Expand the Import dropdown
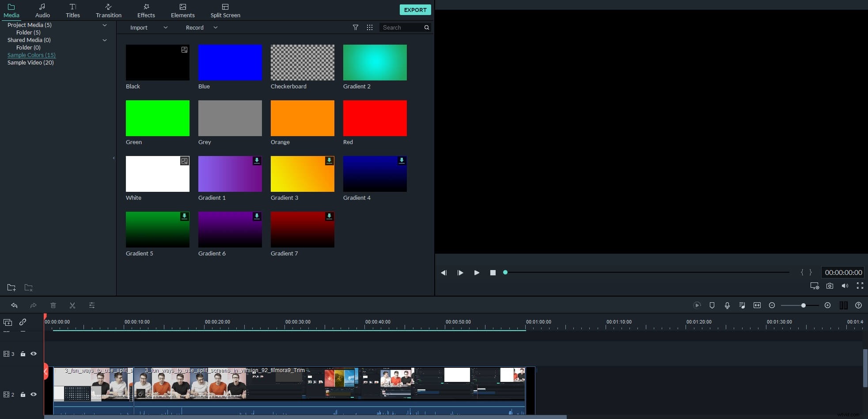 tap(166, 27)
